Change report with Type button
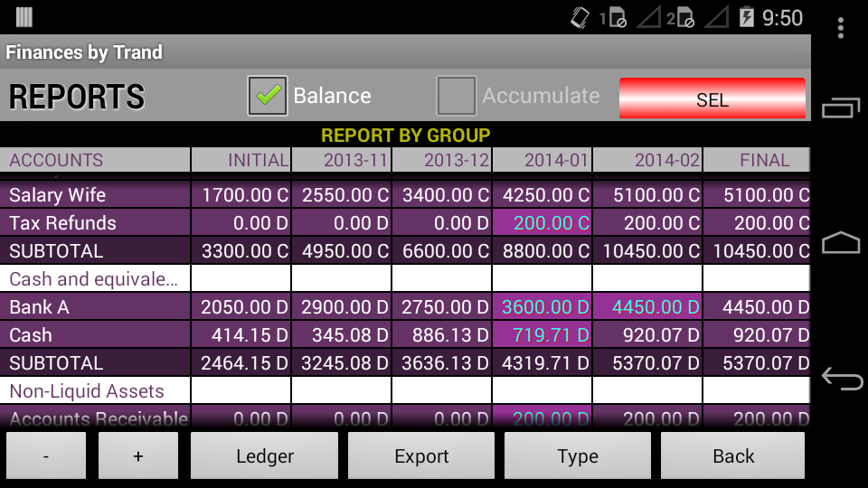This screenshot has height=488, width=868. tap(577, 456)
